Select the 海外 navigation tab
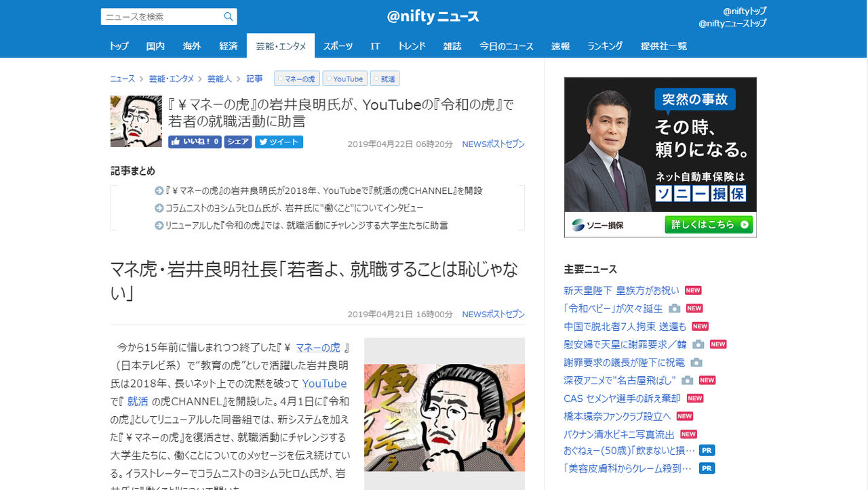 (x=192, y=46)
